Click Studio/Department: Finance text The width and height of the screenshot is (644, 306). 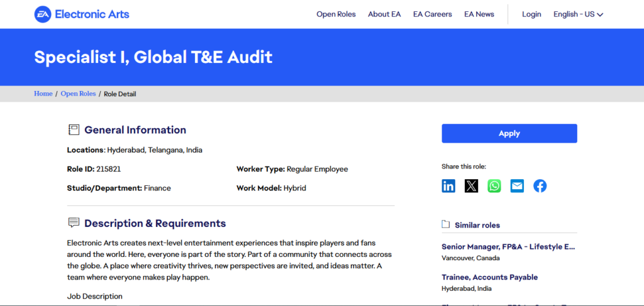pyautogui.click(x=119, y=189)
